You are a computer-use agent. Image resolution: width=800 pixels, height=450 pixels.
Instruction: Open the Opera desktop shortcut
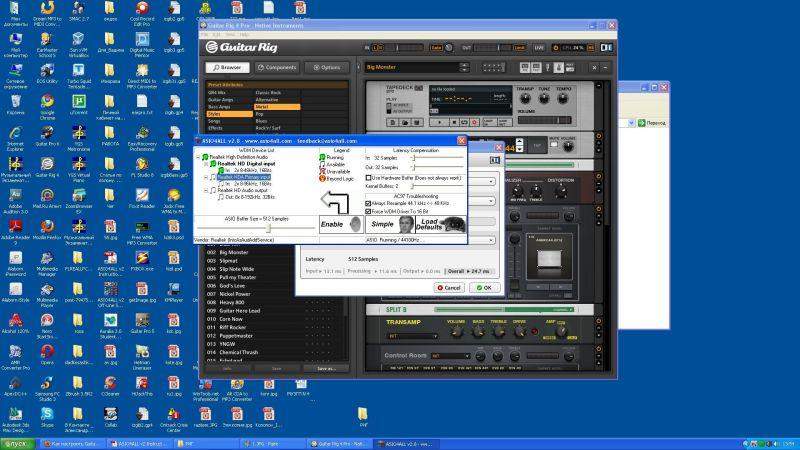(47, 355)
